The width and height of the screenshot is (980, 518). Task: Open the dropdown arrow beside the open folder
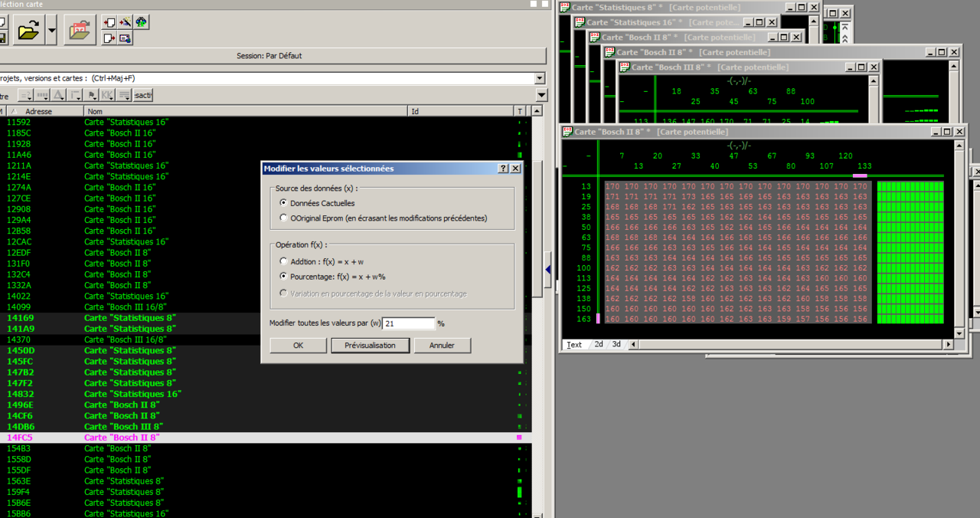tap(51, 31)
